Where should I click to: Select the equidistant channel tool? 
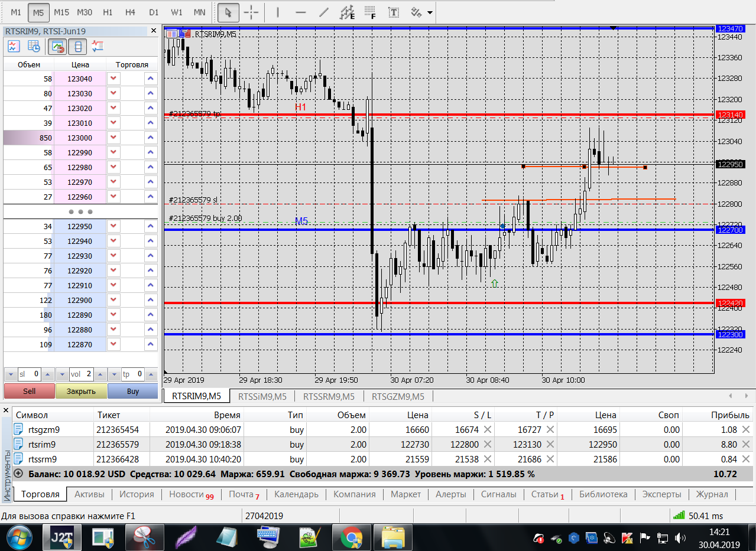(x=348, y=12)
